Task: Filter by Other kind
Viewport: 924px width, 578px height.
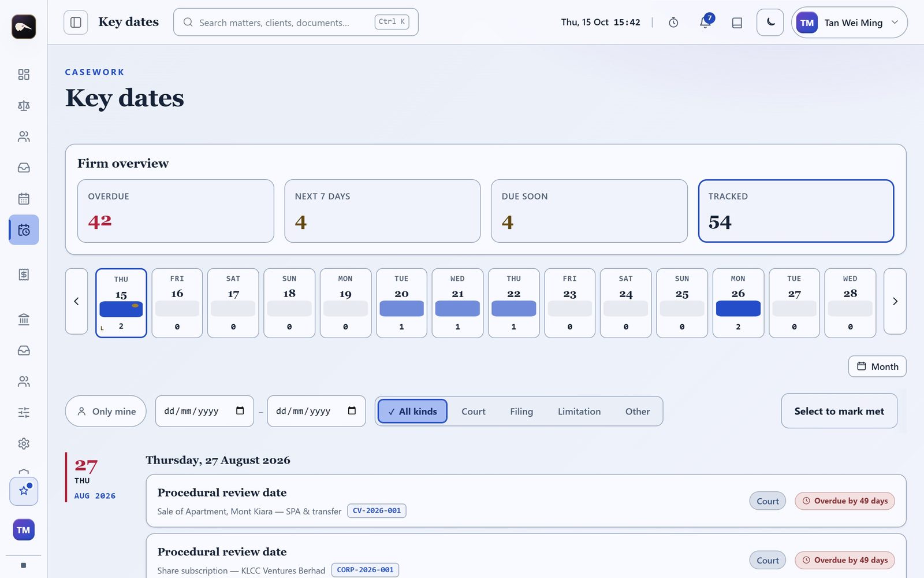Action: pos(638,412)
